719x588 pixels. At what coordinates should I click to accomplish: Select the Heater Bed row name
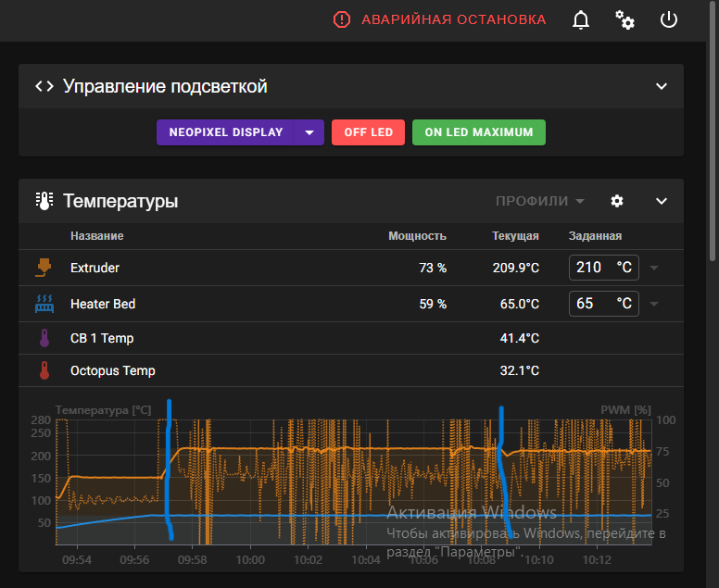103,304
